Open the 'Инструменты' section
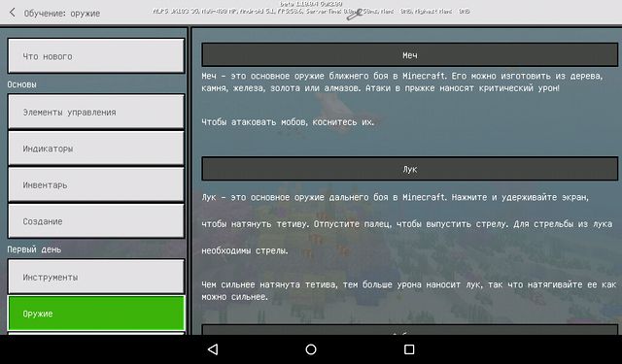This screenshot has width=622, height=364. click(x=96, y=277)
